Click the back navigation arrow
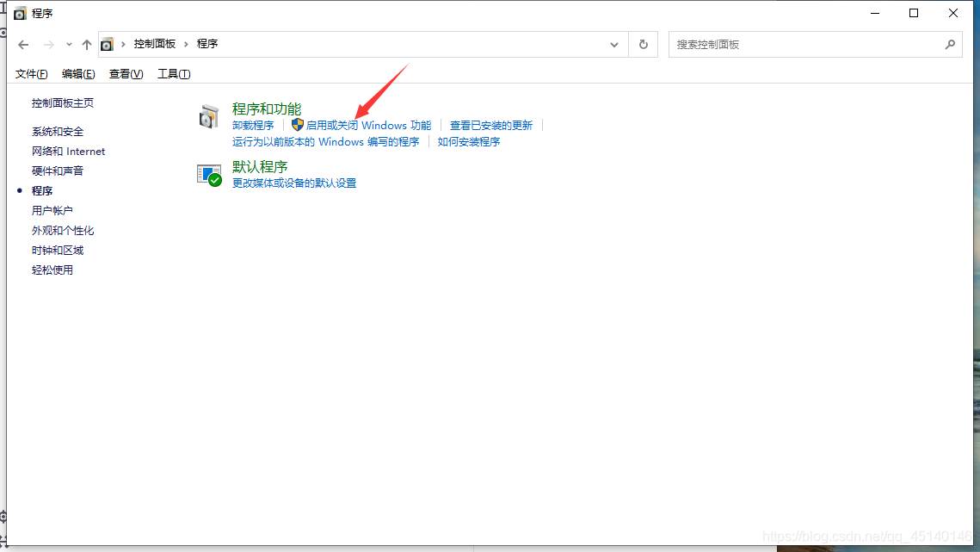 pyautogui.click(x=23, y=45)
